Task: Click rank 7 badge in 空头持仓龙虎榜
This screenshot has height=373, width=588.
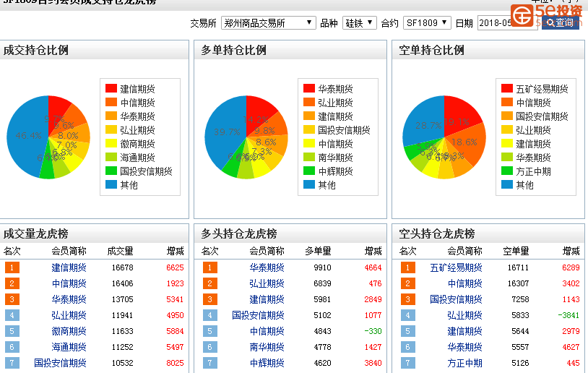Action: point(408,363)
